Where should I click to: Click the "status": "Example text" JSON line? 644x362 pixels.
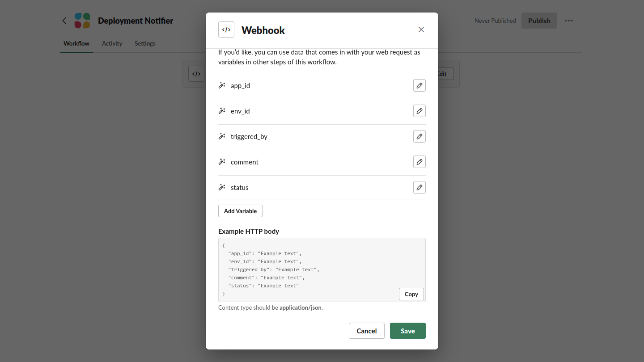pos(263,286)
